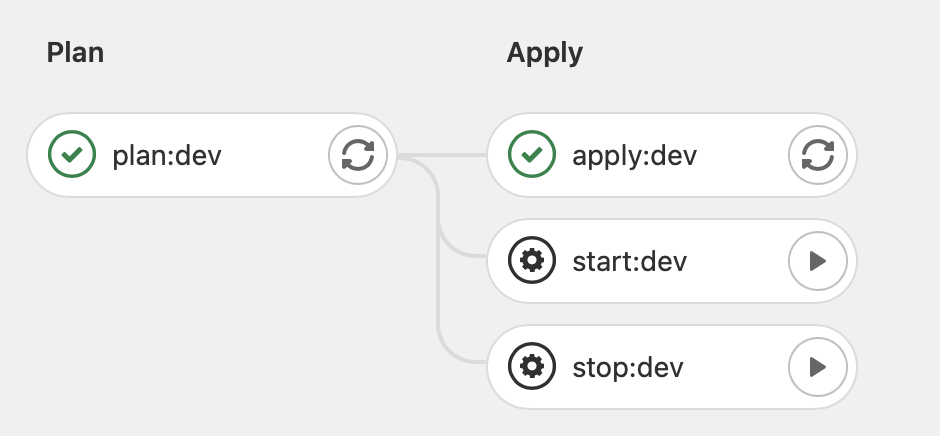Screen dimensions: 940x436
Task: Run the start:dev manual job
Action: click(818, 262)
